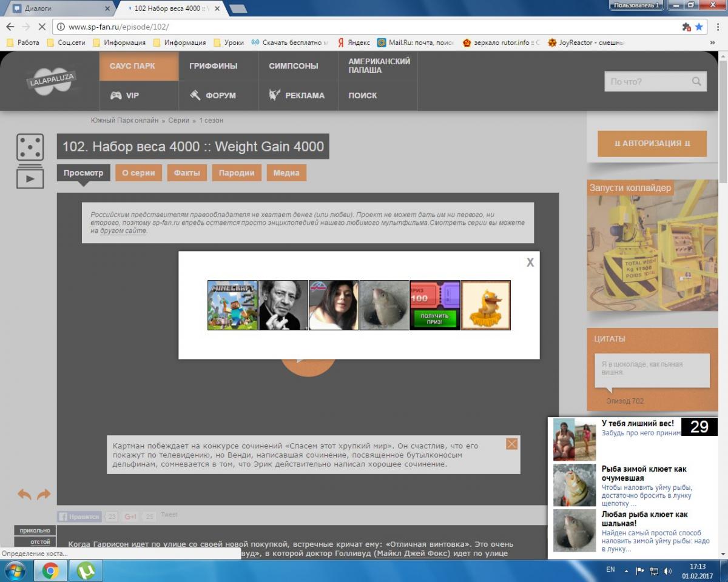Click the search magnifier icon in the site header

(x=696, y=81)
